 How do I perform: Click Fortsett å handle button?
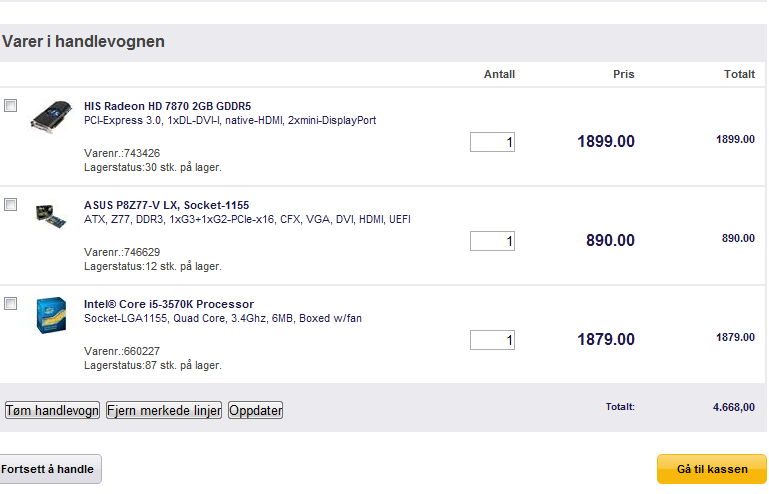(50, 469)
